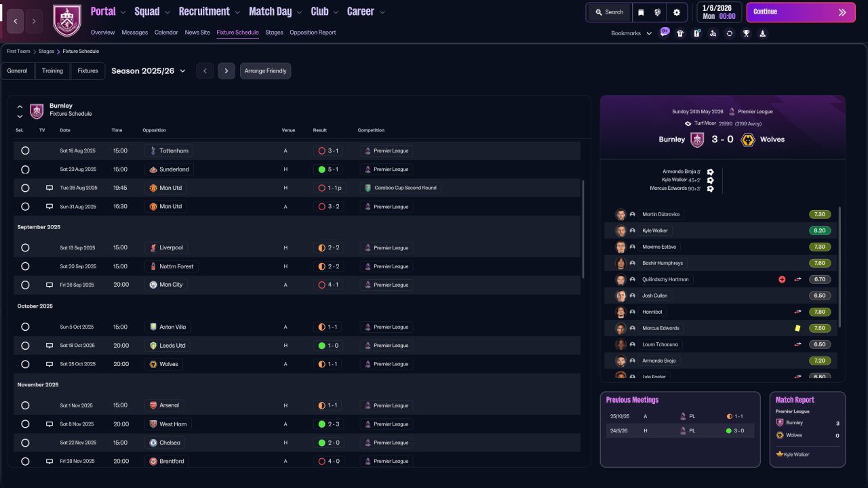The image size is (868, 488).
Task: Collapse the Burnley Fixture Schedule panel chevron
Action: 20,106
